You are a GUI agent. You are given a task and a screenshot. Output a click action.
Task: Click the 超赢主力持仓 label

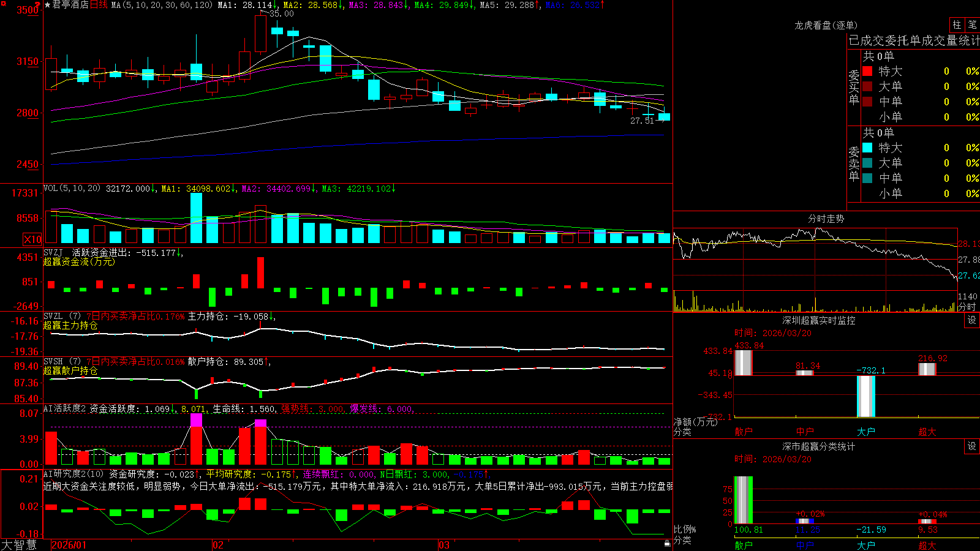[x=70, y=325]
